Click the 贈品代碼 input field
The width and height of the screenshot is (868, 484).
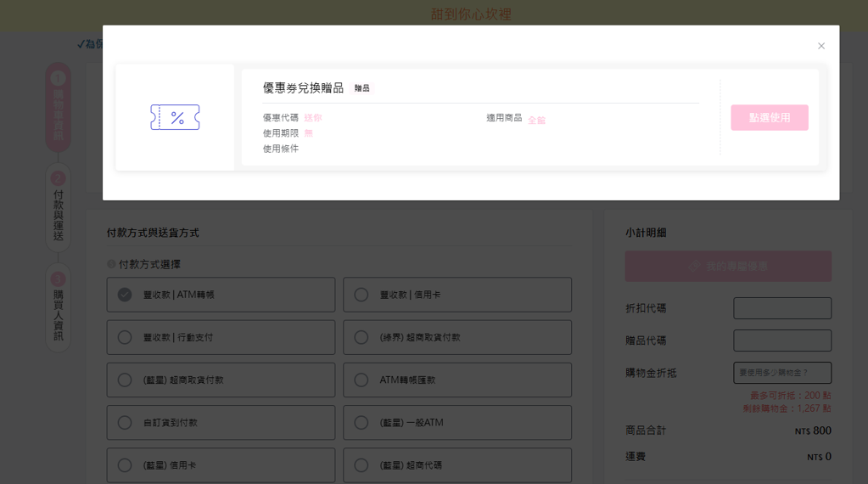(x=782, y=340)
